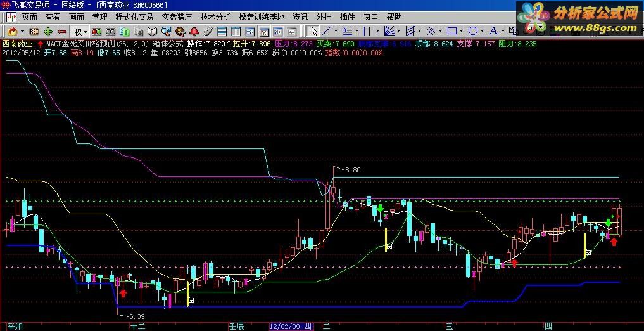
Task: Expand the rectangle tool dropdown arrow
Action: pos(461,31)
